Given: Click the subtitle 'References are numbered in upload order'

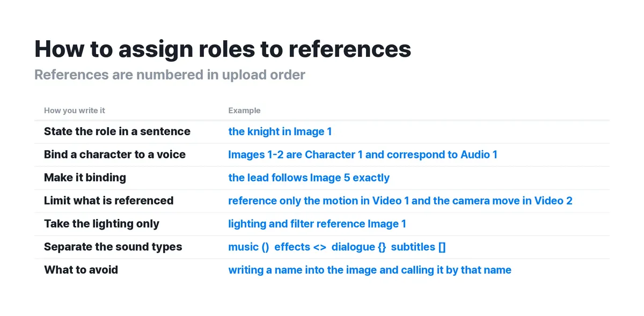Looking at the screenshot, I should coord(170,75).
